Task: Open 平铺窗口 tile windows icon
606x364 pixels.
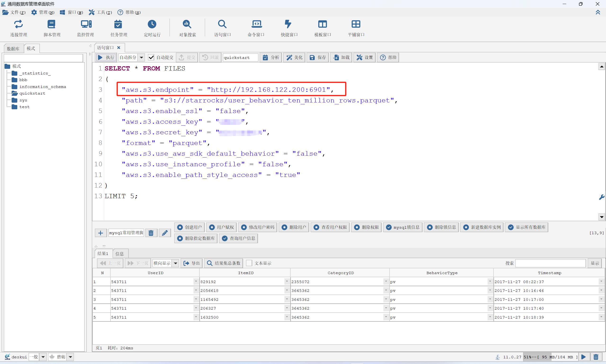Action: (356, 24)
